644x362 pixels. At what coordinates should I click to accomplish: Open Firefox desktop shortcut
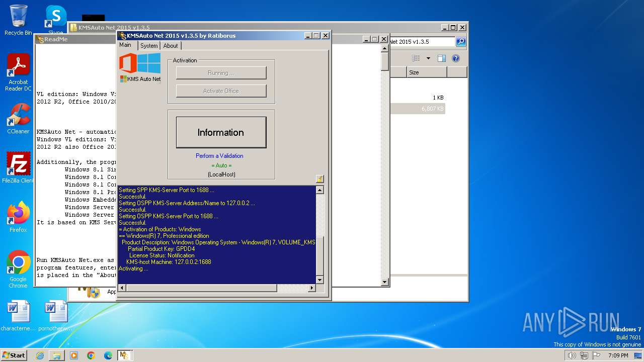pyautogui.click(x=18, y=217)
